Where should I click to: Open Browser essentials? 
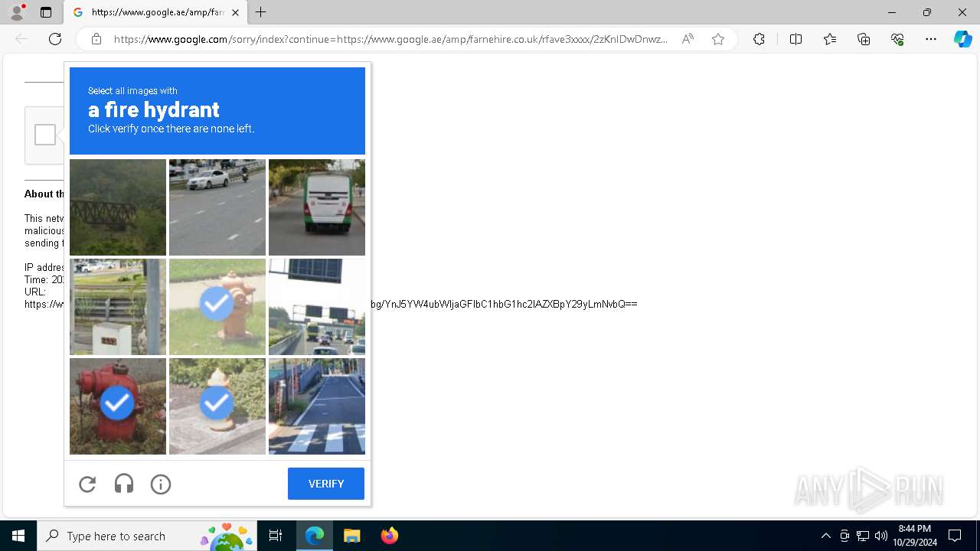(x=897, y=39)
